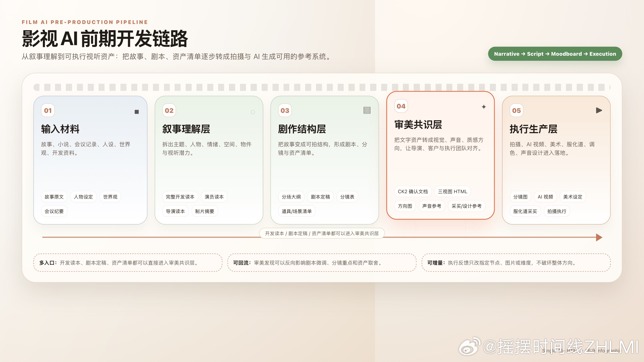
Task: Select the CK2 确认文档 tag
Action: (413, 192)
